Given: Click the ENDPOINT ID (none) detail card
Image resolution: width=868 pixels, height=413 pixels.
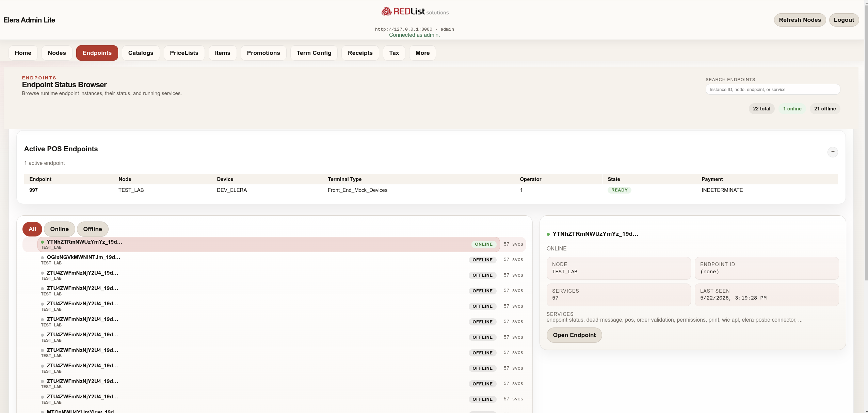Looking at the screenshot, I should coord(767,268).
